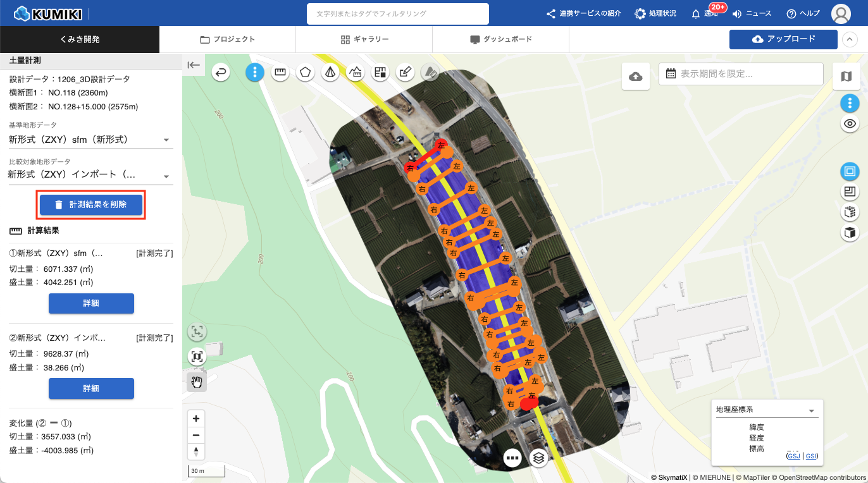Click the back arrow icon on map
This screenshot has width=868, height=483.
[220, 73]
